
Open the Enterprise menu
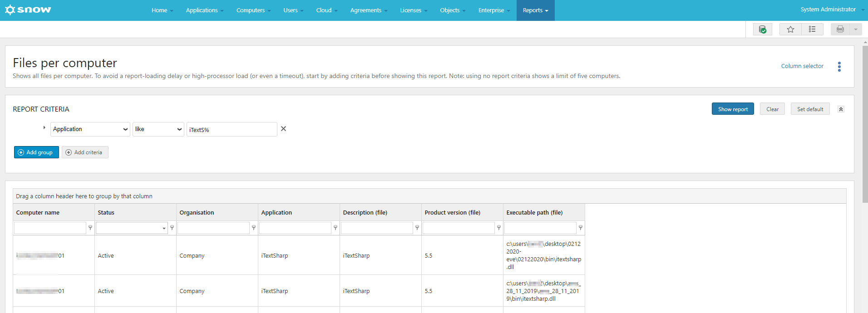[x=494, y=10]
